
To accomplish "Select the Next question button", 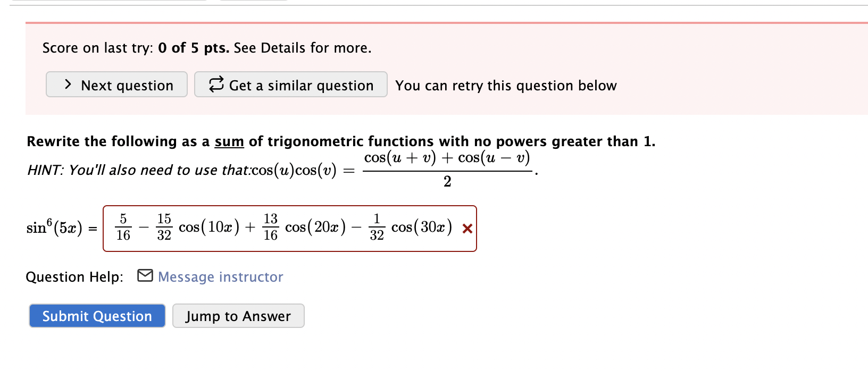I will click(116, 85).
